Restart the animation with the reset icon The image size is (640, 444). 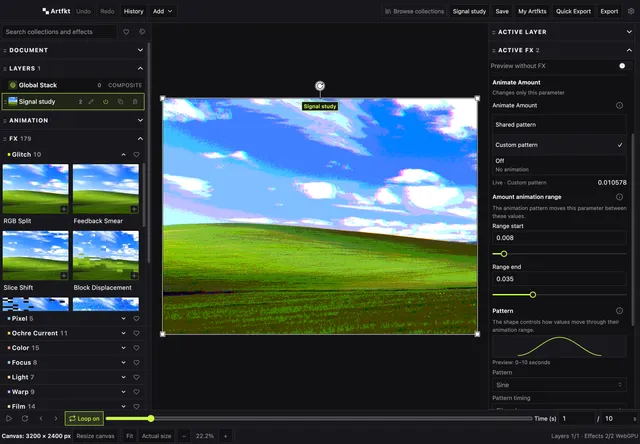click(25, 418)
